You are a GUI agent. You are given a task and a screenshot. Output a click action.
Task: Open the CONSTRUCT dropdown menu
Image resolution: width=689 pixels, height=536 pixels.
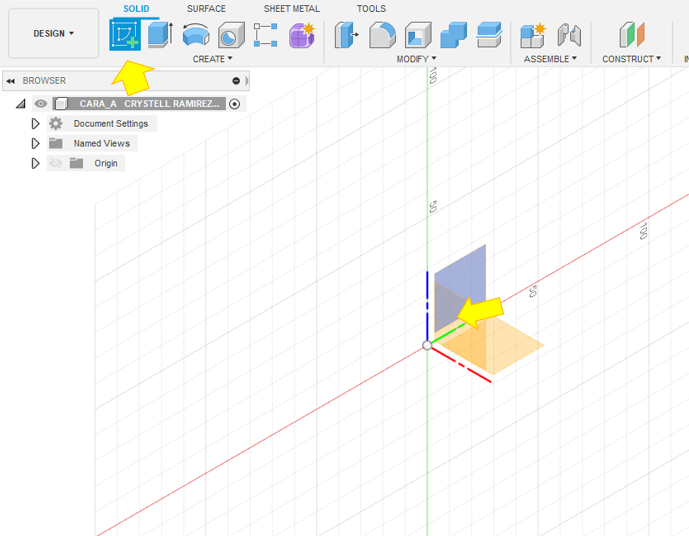[631, 59]
